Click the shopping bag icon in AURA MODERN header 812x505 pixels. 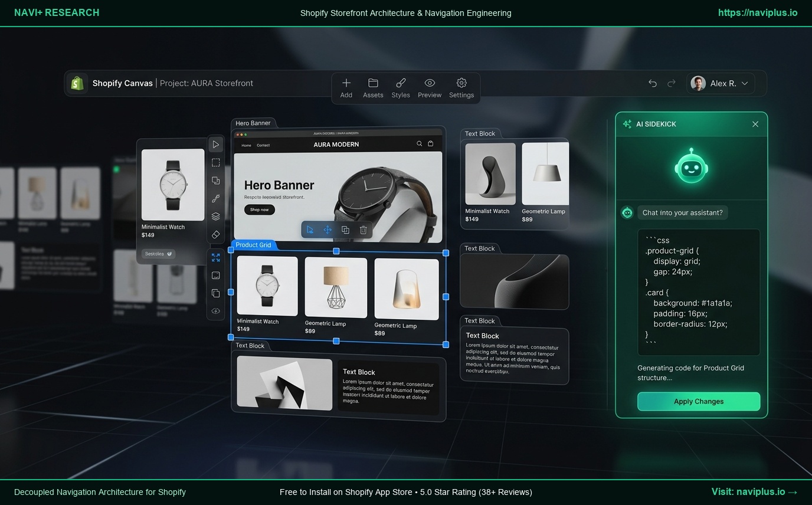[431, 144]
